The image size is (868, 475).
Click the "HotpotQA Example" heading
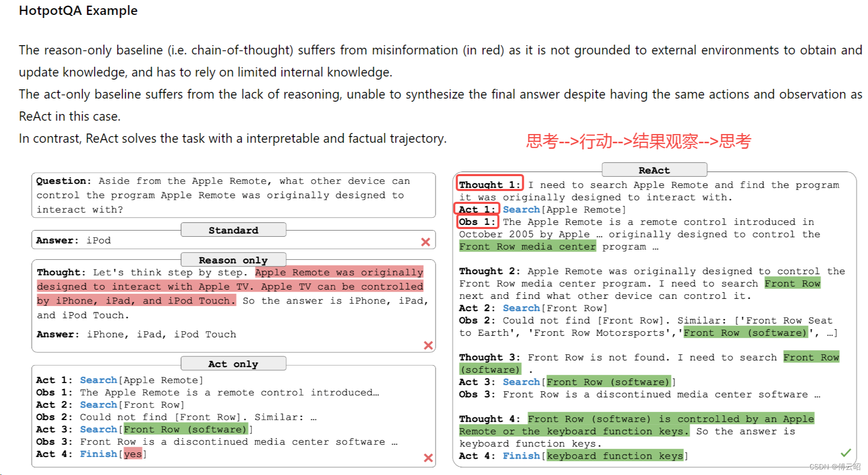(x=78, y=11)
